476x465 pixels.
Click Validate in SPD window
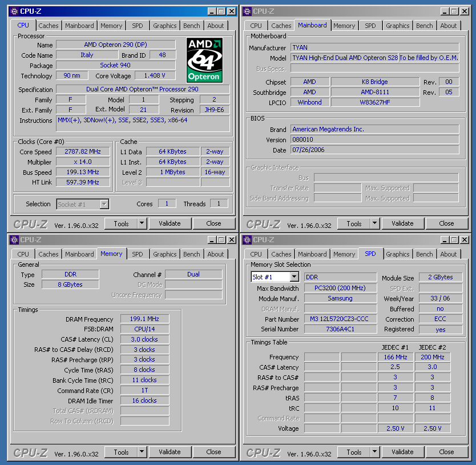click(402, 452)
